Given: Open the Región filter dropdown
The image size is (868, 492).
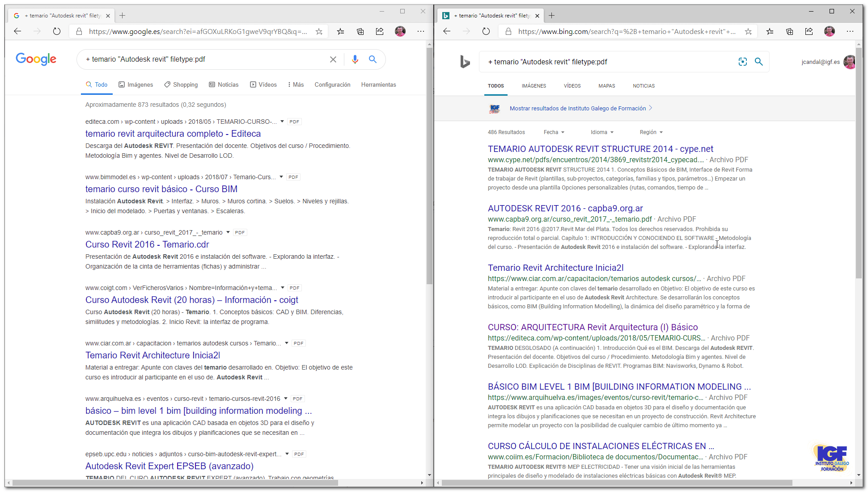Looking at the screenshot, I should [x=651, y=132].
